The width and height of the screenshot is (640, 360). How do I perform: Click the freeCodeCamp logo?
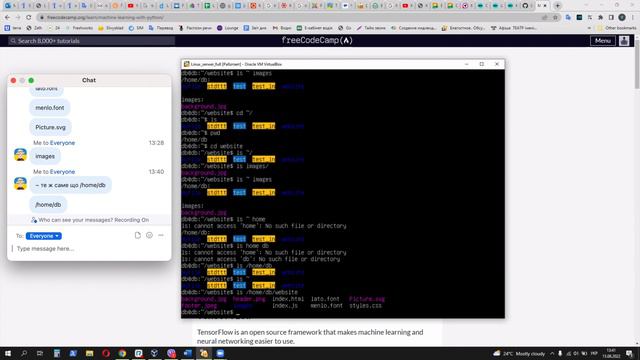317,40
